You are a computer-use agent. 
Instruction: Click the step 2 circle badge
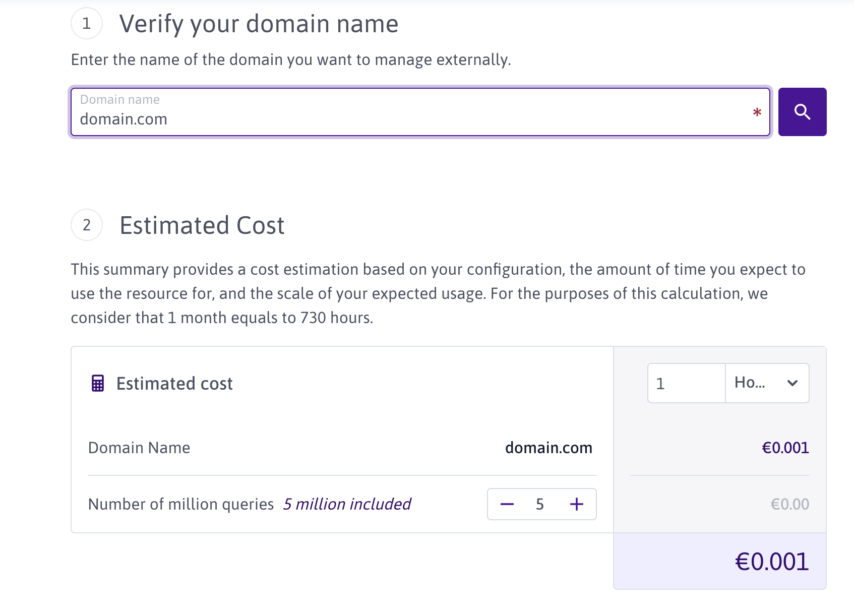click(x=87, y=225)
